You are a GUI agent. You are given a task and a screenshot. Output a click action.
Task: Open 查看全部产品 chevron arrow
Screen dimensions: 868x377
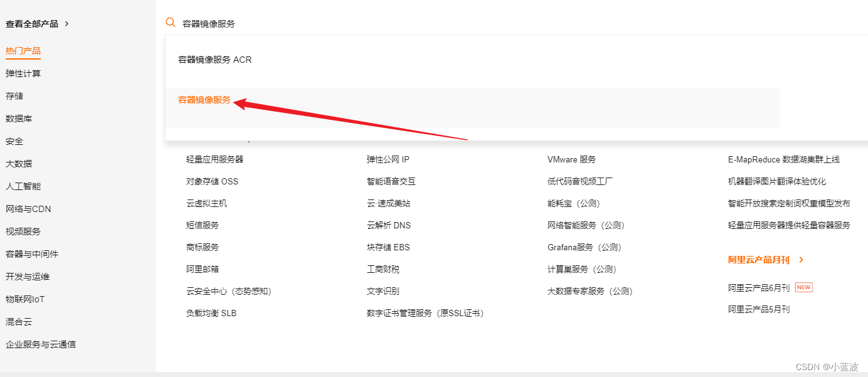pos(67,24)
